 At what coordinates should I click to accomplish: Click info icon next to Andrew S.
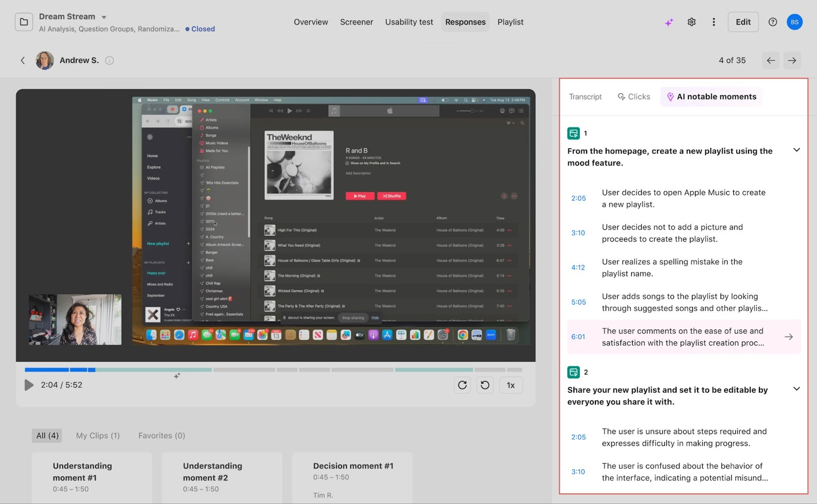(109, 60)
